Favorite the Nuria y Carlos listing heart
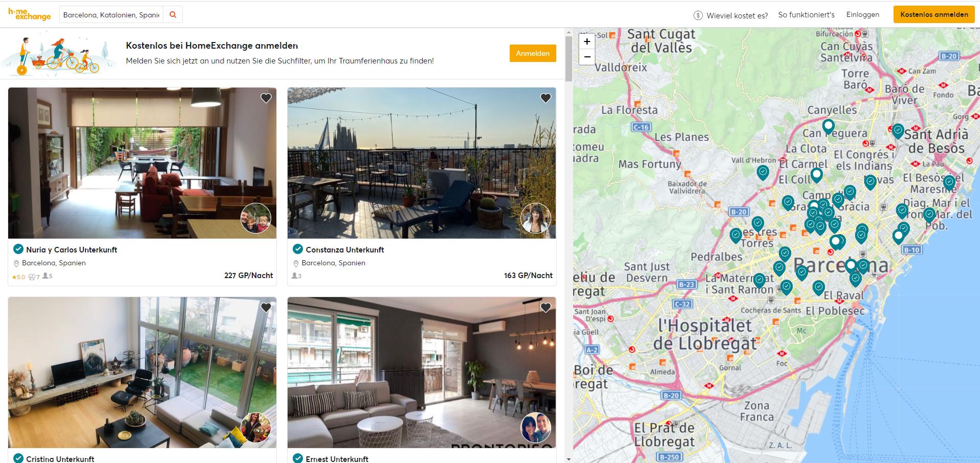Image resolution: width=980 pixels, height=463 pixels. pyautogui.click(x=266, y=98)
